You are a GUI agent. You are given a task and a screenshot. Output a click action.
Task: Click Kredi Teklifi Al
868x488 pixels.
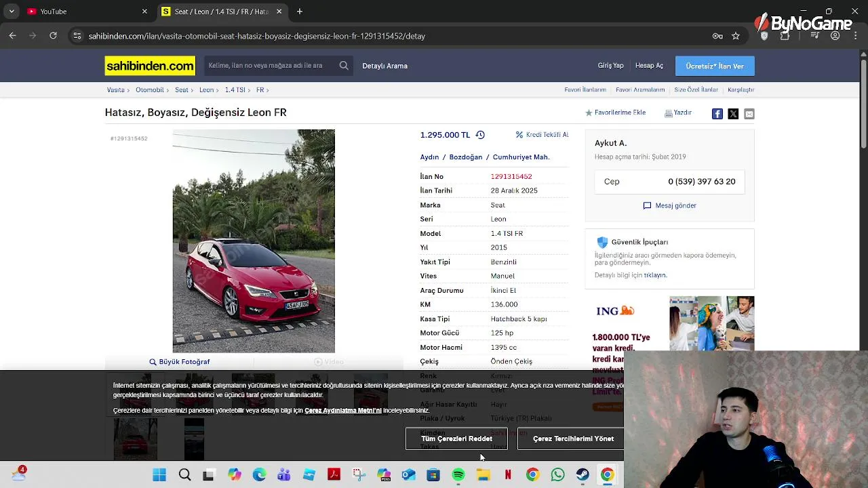click(542, 135)
